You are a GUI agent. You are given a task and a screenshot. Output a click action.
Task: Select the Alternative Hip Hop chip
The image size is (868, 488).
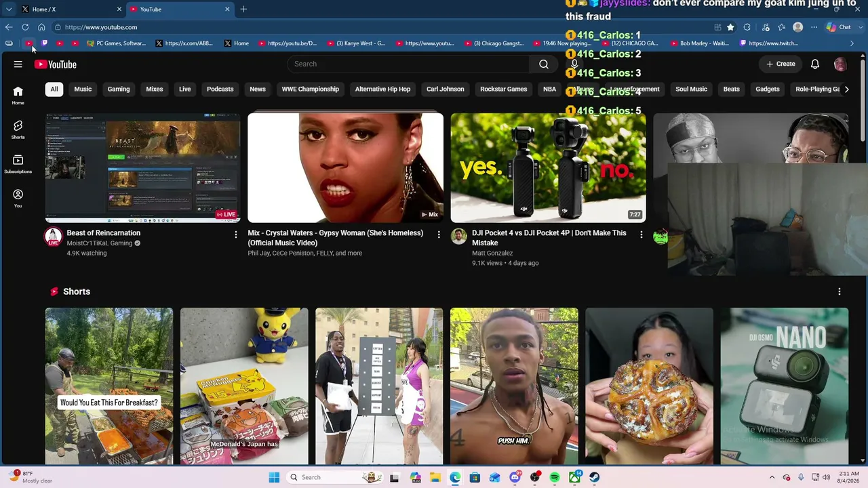(382, 89)
